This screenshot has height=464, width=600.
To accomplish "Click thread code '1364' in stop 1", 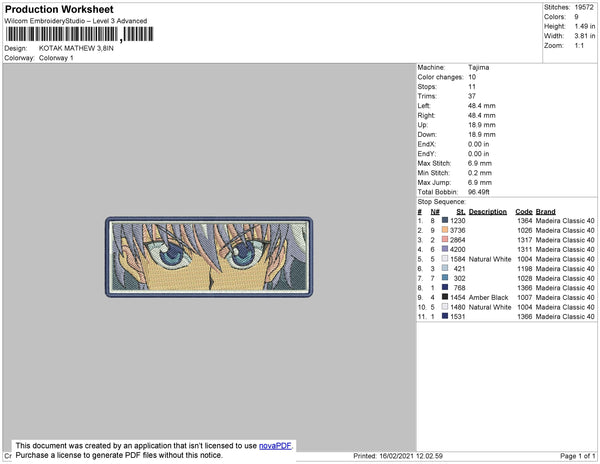I will click(524, 221).
